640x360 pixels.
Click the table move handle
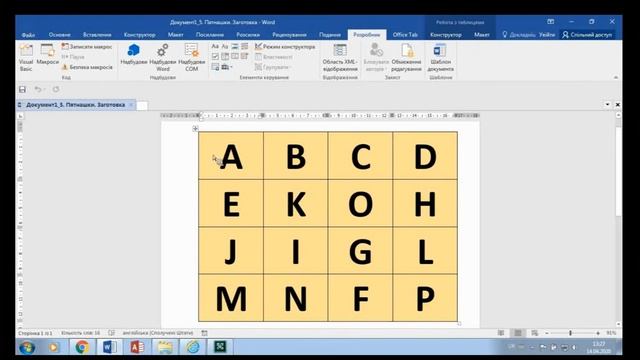[x=195, y=129]
